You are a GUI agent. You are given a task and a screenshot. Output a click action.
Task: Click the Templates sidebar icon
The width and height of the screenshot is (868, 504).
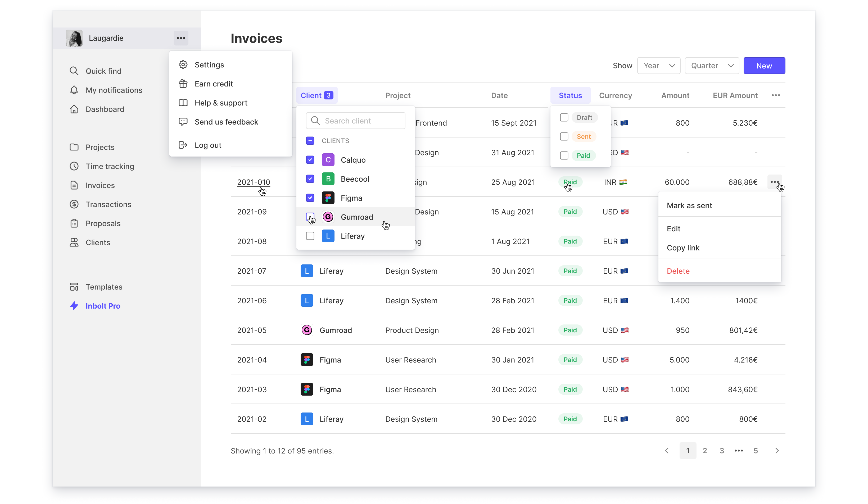(74, 287)
